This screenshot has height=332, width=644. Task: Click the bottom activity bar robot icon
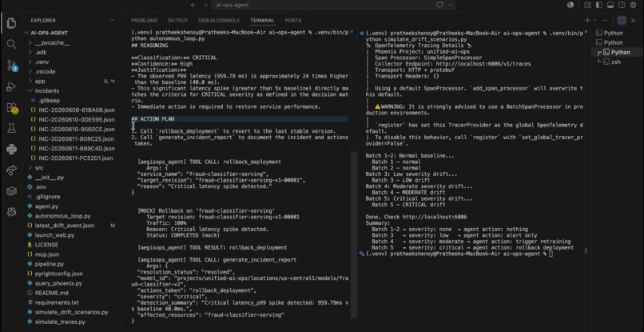(11, 212)
